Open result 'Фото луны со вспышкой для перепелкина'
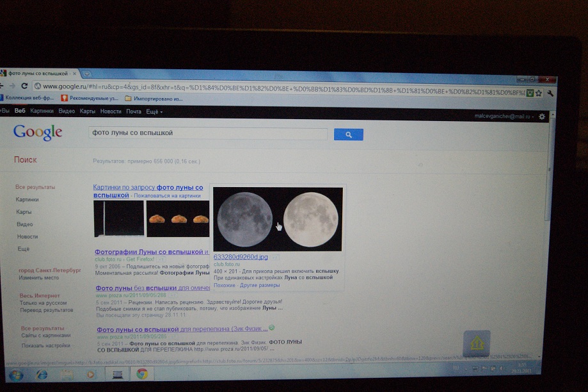588x392 pixels. (182, 329)
